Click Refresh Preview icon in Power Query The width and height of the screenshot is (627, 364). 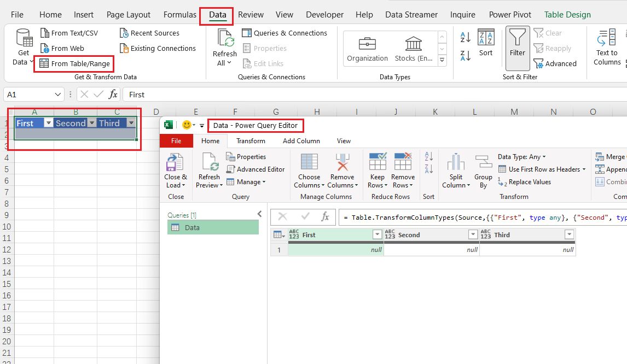click(x=210, y=161)
